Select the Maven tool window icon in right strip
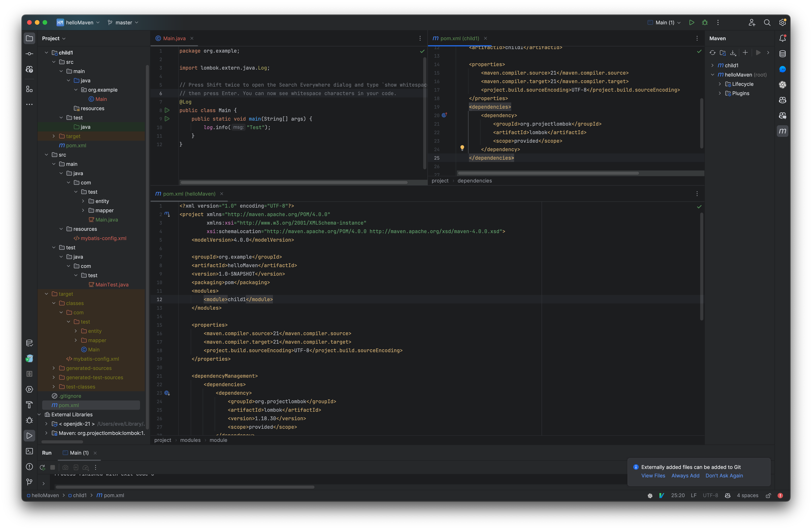Viewport: 812px width, 530px height. pos(783,131)
